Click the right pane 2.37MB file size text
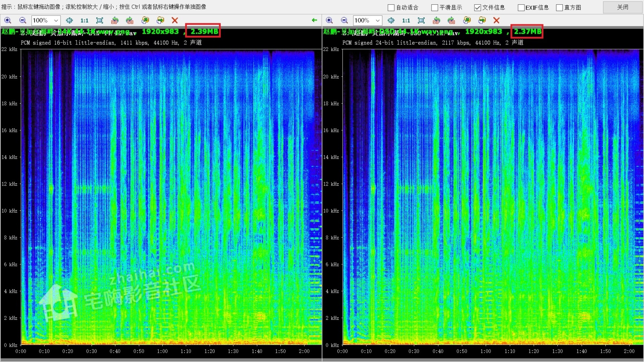Image resolution: width=644 pixels, height=362 pixels. 528,31
